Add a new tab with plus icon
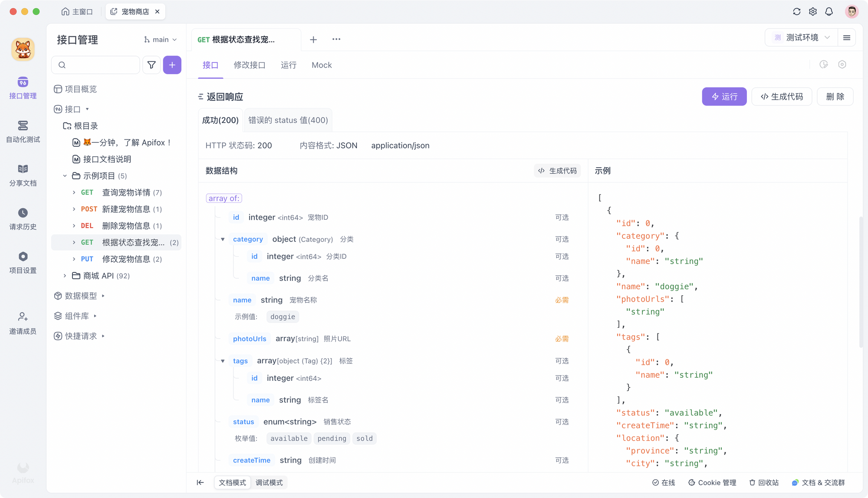The height and width of the screenshot is (498, 868). [x=313, y=40]
